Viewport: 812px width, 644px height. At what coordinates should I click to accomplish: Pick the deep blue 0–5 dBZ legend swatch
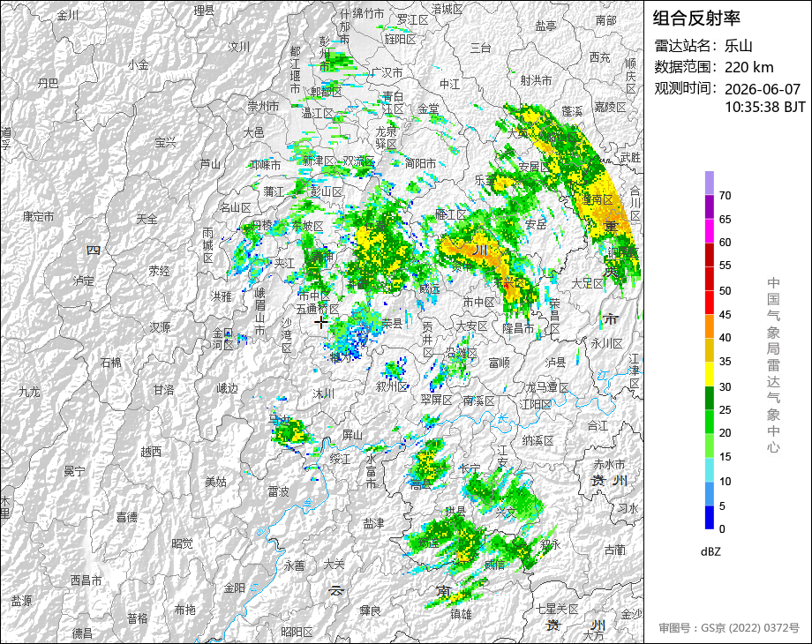[710, 517]
